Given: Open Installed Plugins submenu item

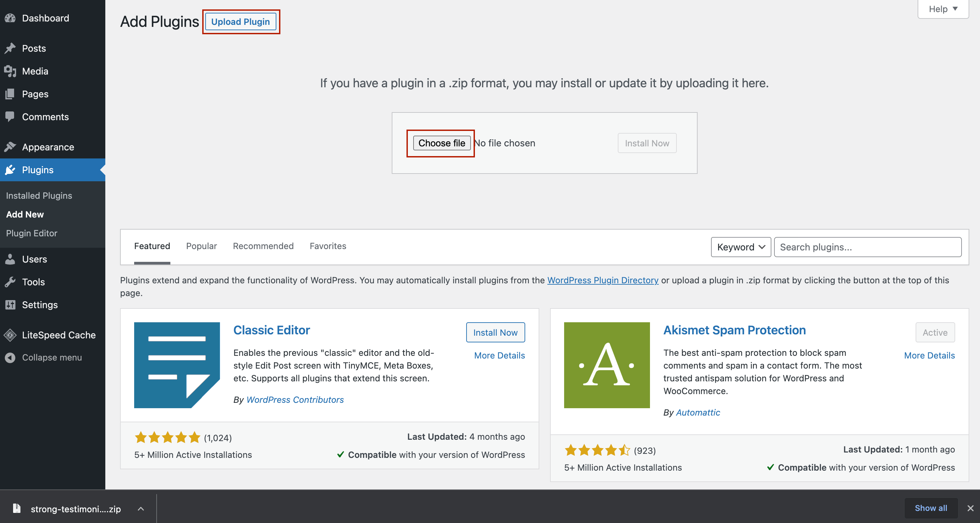Looking at the screenshot, I should pyautogui.click(x=39, y=196).
